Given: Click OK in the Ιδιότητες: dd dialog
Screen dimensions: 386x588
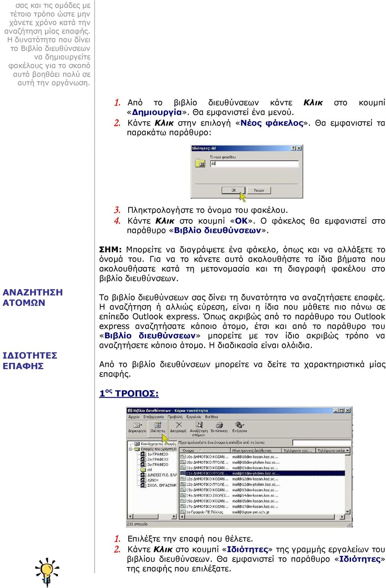Looking at the screenshot, I should (x=234, y=190).
